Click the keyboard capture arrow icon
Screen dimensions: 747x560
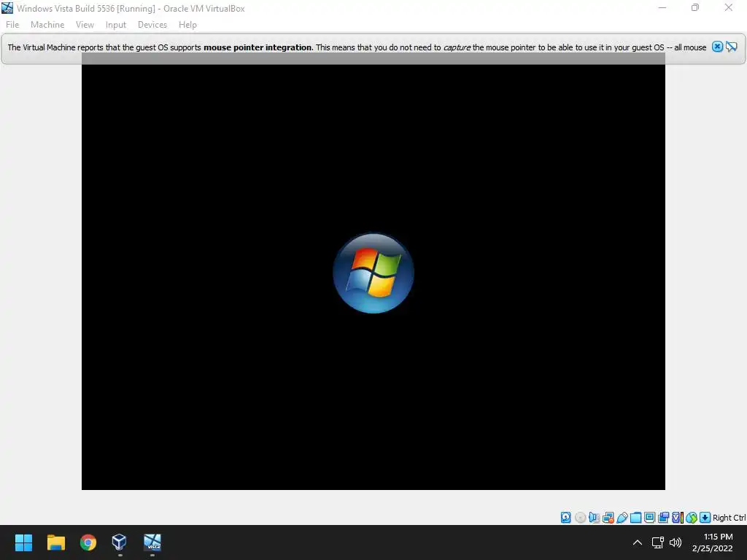pos(705,518)
